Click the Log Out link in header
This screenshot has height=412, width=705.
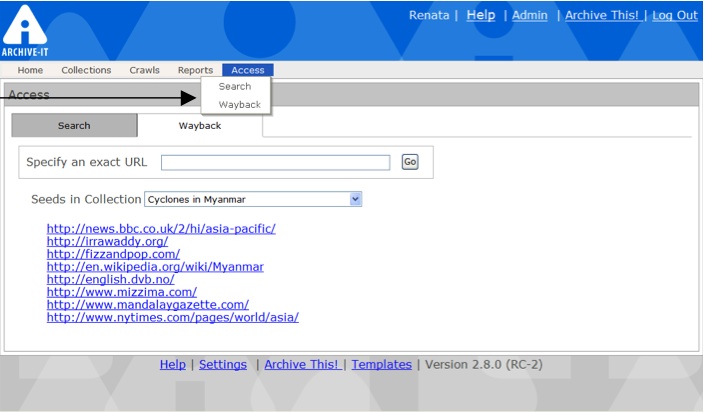point(674,16)
